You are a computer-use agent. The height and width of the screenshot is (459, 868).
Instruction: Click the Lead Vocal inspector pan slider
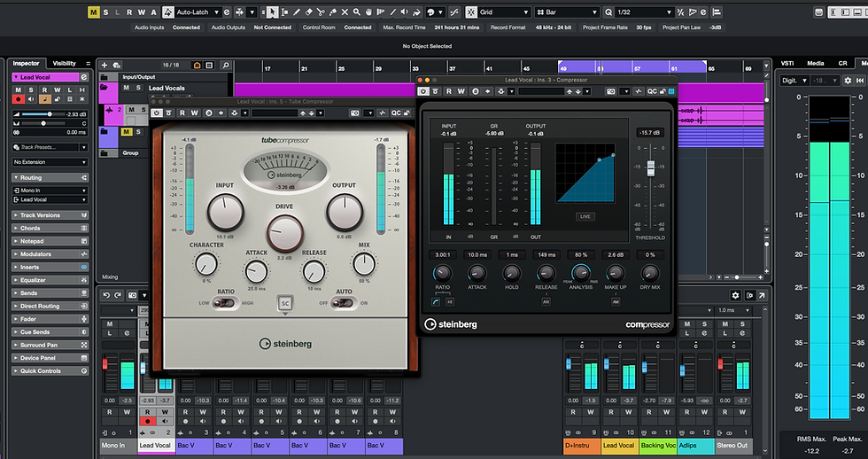[42, 123]
